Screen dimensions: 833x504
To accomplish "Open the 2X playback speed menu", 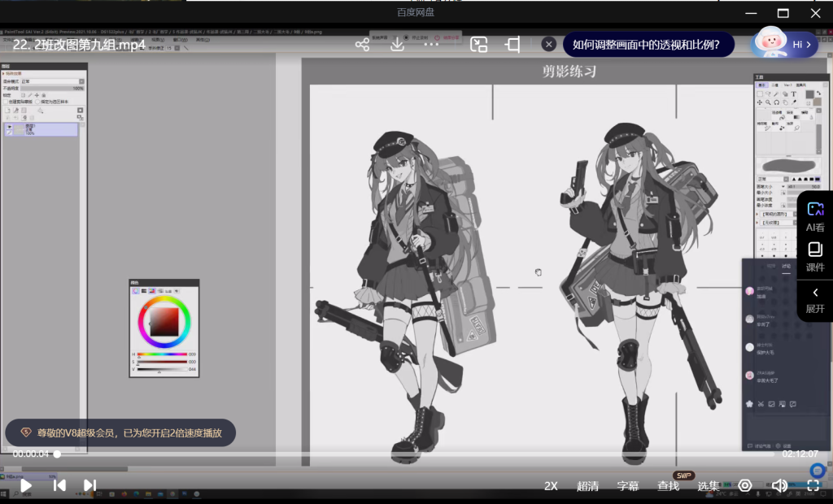I will [x=551, y=486].
